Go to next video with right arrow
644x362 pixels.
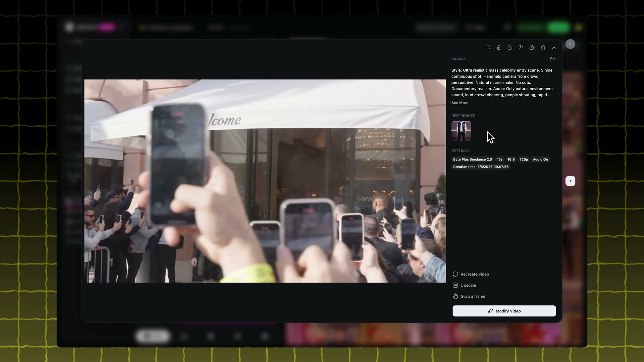tap(570, 181)
